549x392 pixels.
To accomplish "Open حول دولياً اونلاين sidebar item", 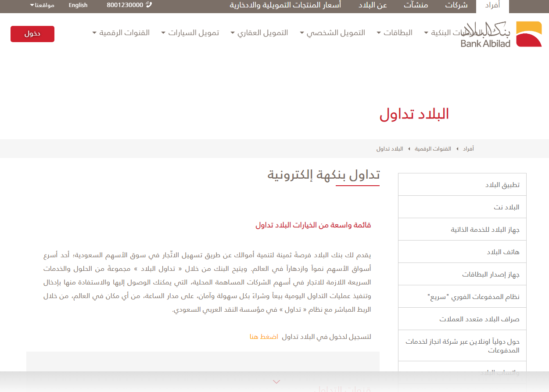I will pos(462,346).
